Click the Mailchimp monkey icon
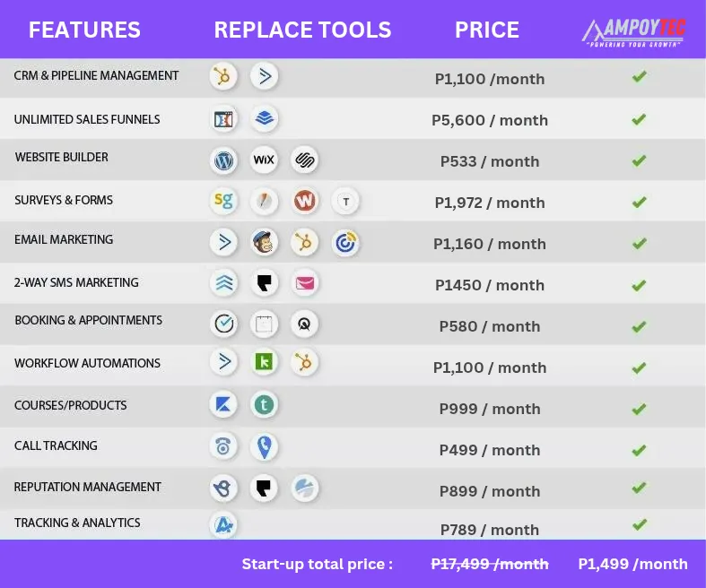This screenshot has height=588, width=706. (x=264, y=243)
